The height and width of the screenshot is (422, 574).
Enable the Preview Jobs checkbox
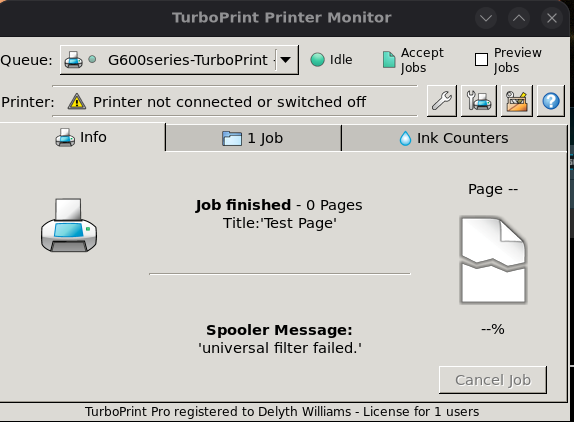click(x=481, y=60)
